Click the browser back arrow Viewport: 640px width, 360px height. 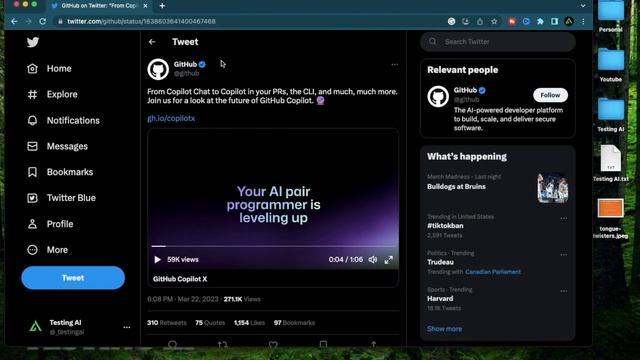tap(14, 21)
